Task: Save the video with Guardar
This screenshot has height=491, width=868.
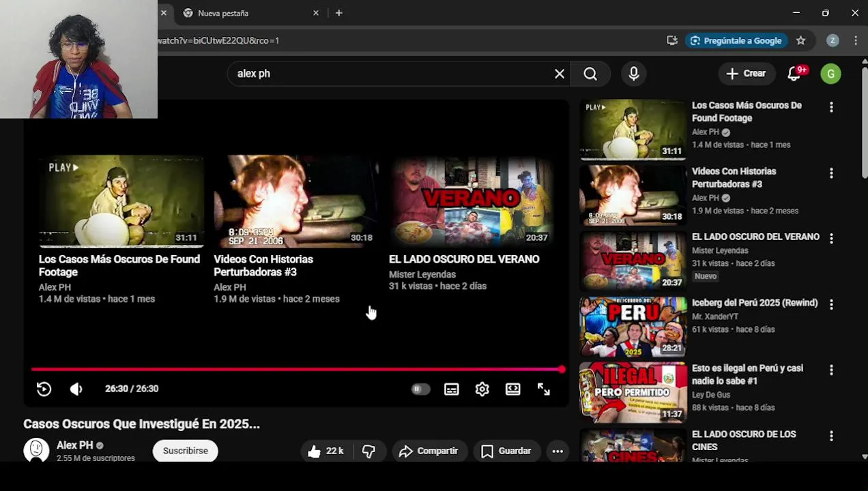Action: 506,451
